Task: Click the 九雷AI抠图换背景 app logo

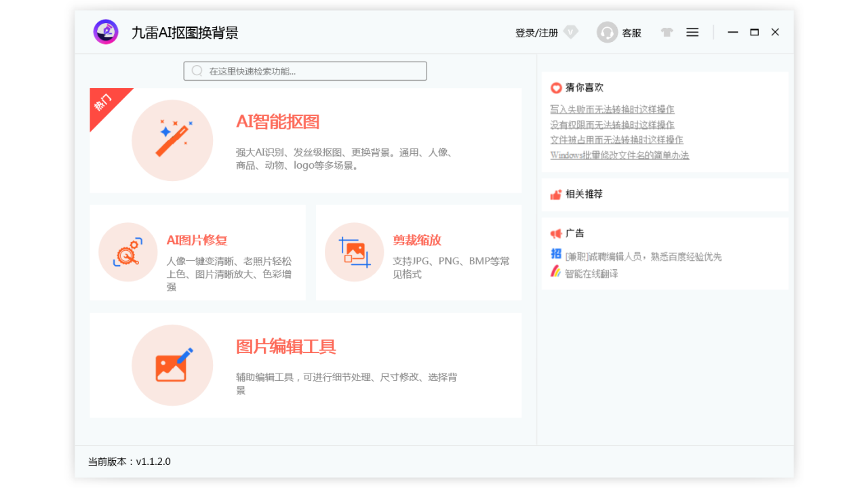Action: click(x=105, y=31)
